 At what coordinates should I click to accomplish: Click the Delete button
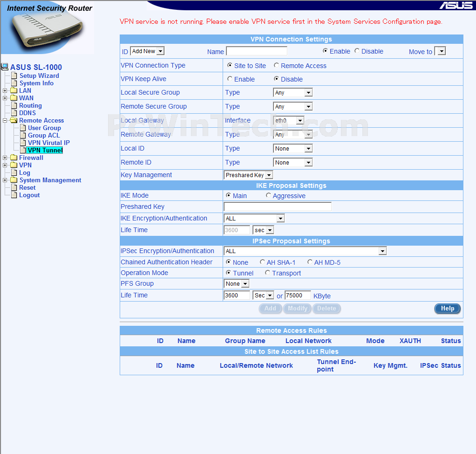(326, 309)
